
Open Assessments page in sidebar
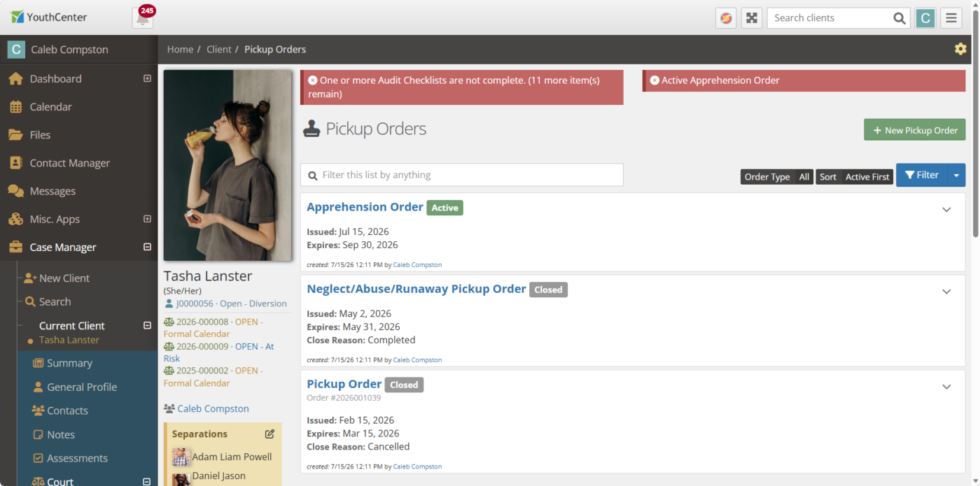pos(77,458)
